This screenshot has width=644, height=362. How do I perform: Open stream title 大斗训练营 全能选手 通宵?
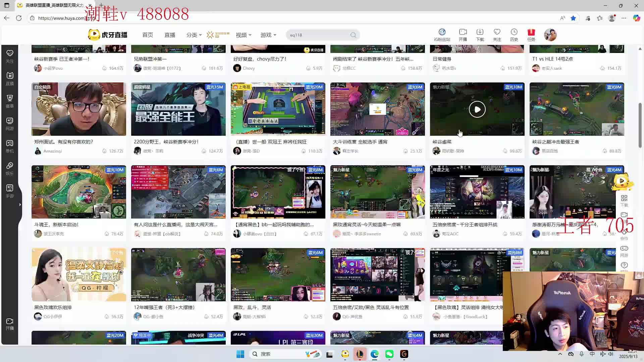click(360, 142)
